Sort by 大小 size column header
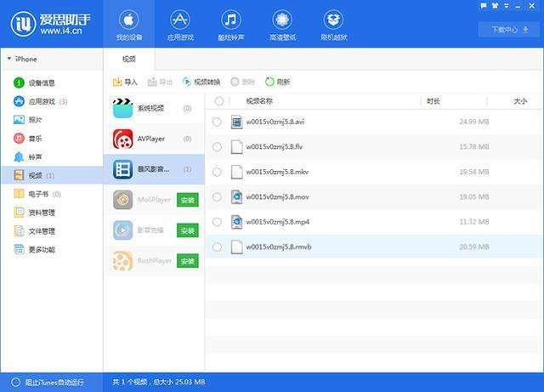 pos(520,101)
